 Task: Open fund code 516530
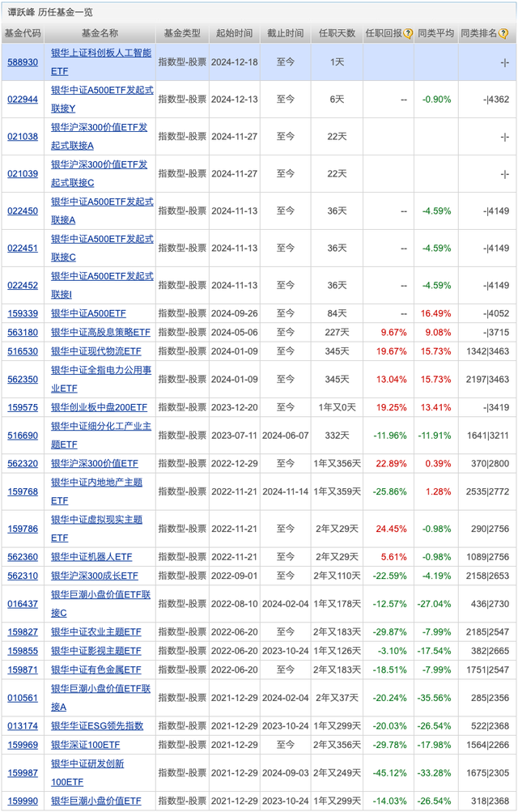click(23, 351)
